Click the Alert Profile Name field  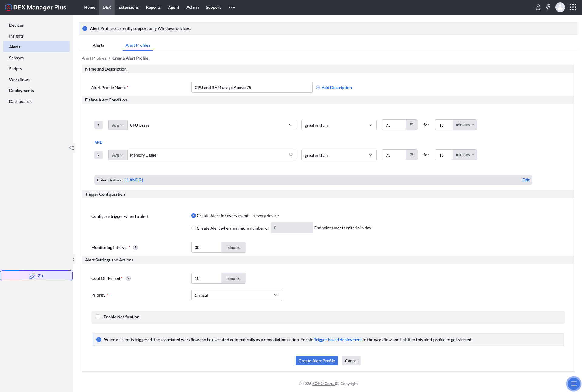[x=252, y=88]
